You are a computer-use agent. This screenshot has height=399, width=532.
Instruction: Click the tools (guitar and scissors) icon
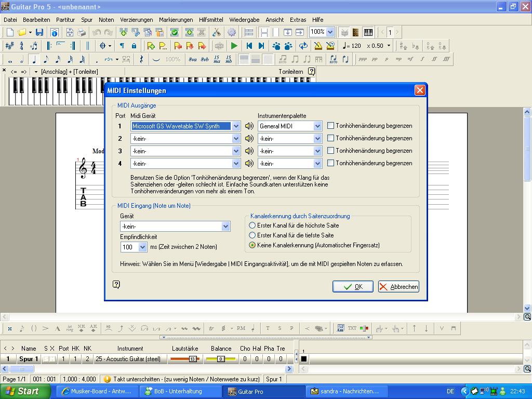tap(216, 32)
